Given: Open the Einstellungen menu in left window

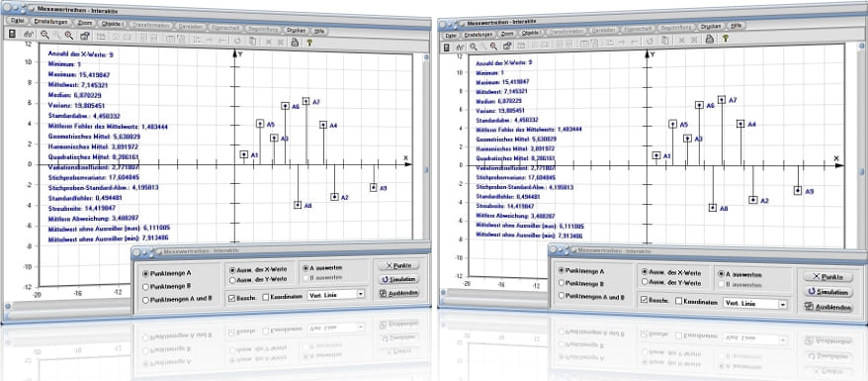Looking at the screenshot, I should tap(50, 22).
